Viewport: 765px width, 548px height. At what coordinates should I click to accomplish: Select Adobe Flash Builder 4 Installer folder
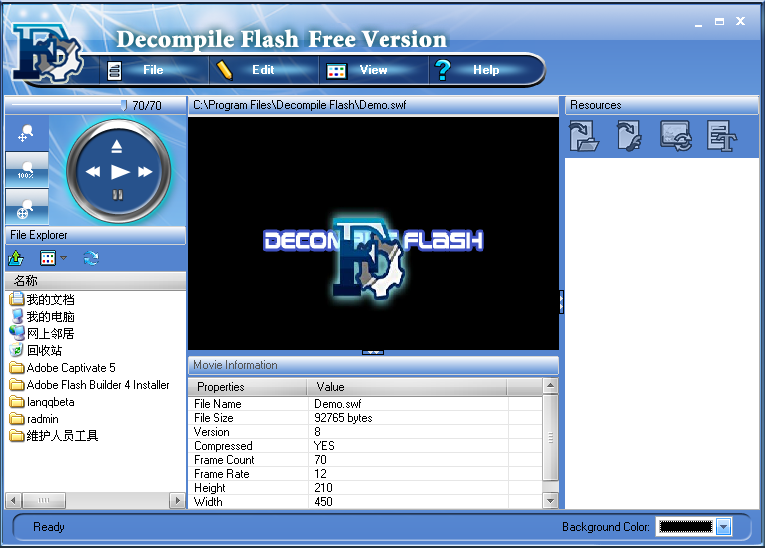point(89,385)
